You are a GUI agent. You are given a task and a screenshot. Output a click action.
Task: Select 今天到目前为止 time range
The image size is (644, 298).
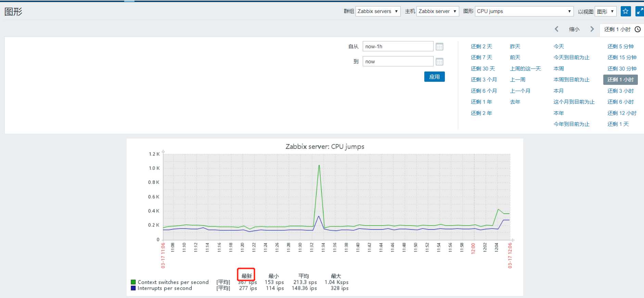(x=571, y=57)
